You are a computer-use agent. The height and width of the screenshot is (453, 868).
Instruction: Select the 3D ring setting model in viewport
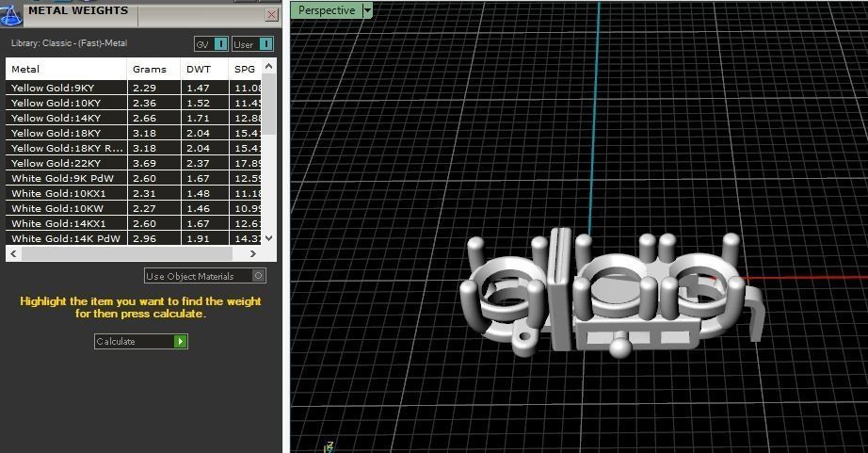pyautogui.click(x=611, y=294)
